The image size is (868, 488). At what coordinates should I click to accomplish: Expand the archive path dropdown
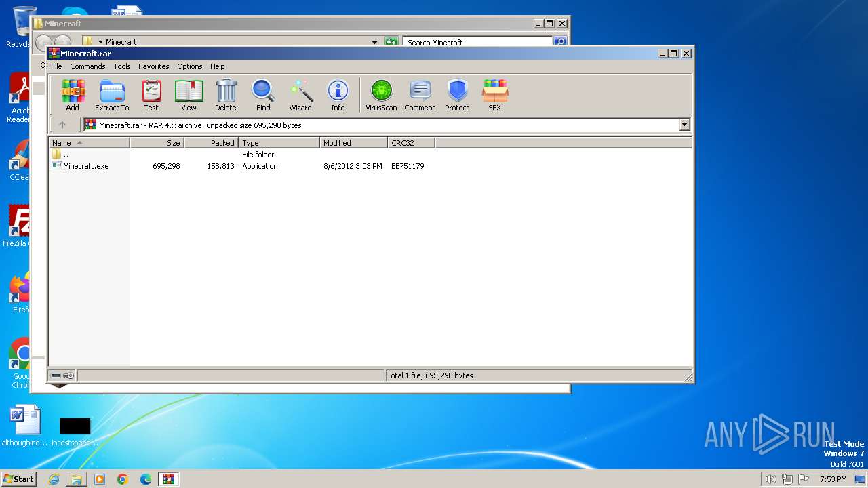[x=684, y=125]
